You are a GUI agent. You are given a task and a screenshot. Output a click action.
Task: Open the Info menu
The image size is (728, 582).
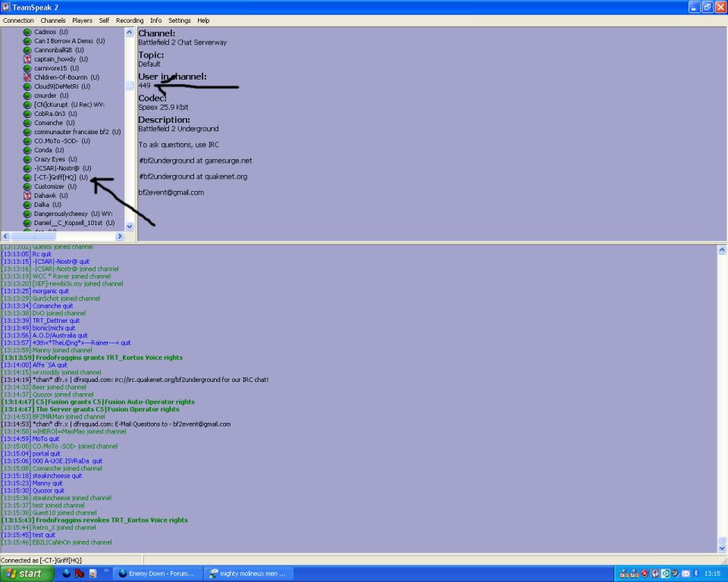[155, 20]
